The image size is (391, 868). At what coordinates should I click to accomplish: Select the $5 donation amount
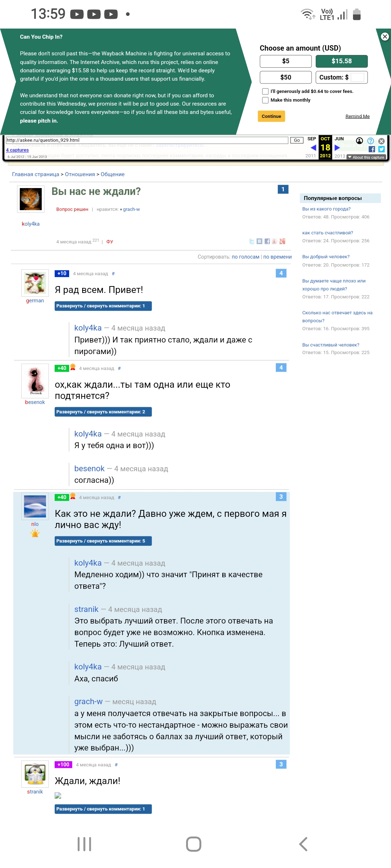[x=286, y=61]
